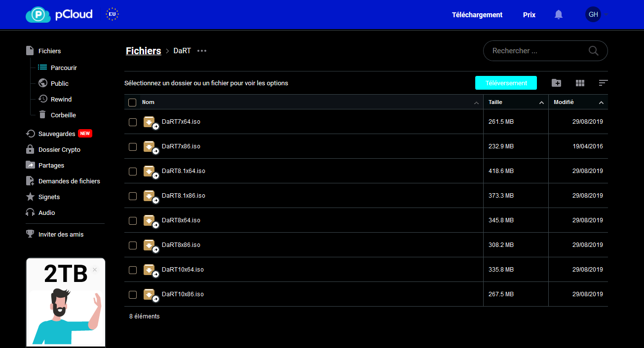The image size is (644, 348).
Task: Check the DaRT8x86.iso checkbox
Action: pyautogui.click(x=133, y=245)
